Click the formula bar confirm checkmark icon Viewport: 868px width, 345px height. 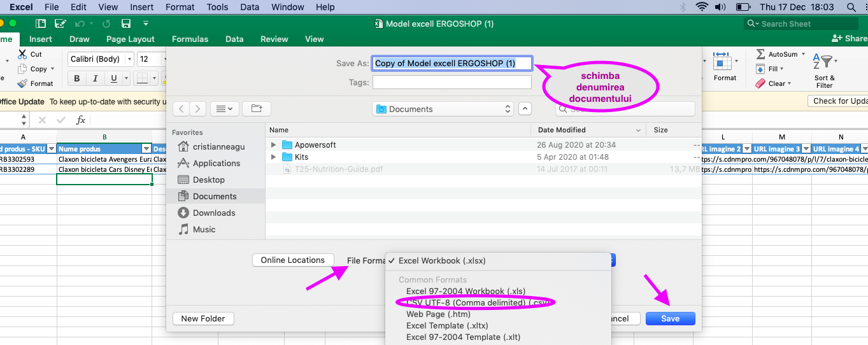pos(61,120)
